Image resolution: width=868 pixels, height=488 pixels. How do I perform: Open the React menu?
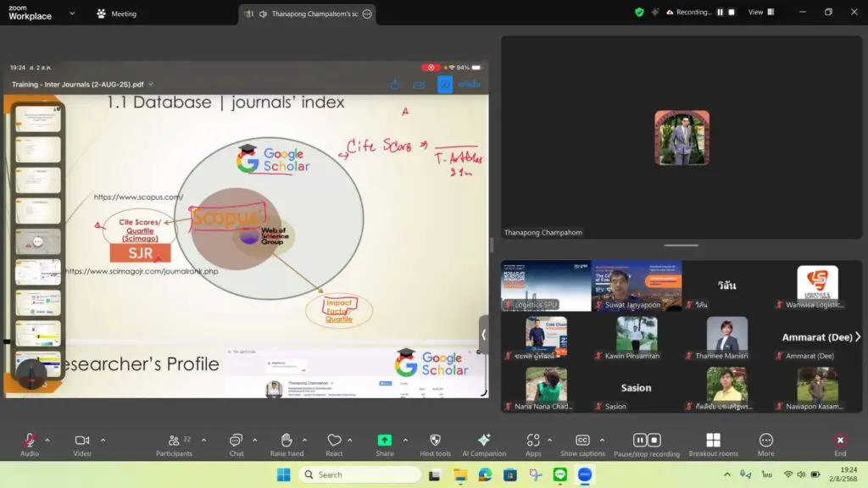coord(334,444)
